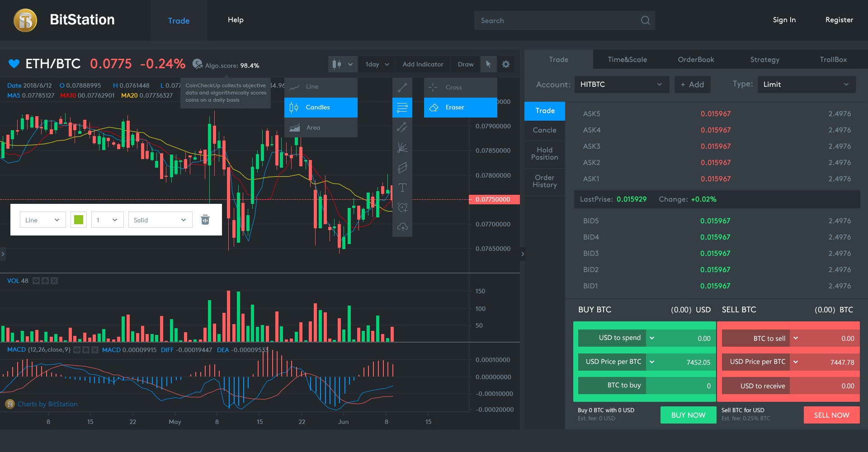Click Add Indicator

point(422,64)
